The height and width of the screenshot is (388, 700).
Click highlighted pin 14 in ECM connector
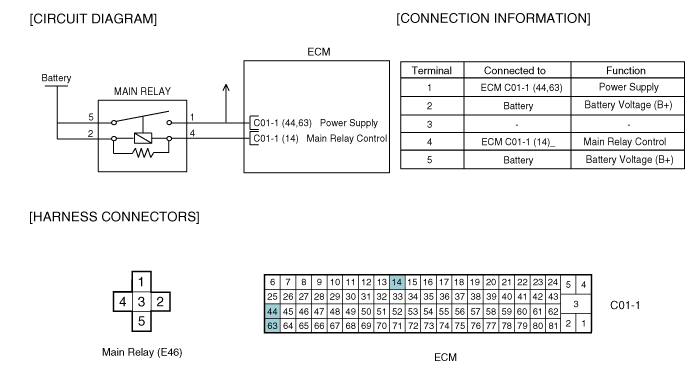[397, 282]
